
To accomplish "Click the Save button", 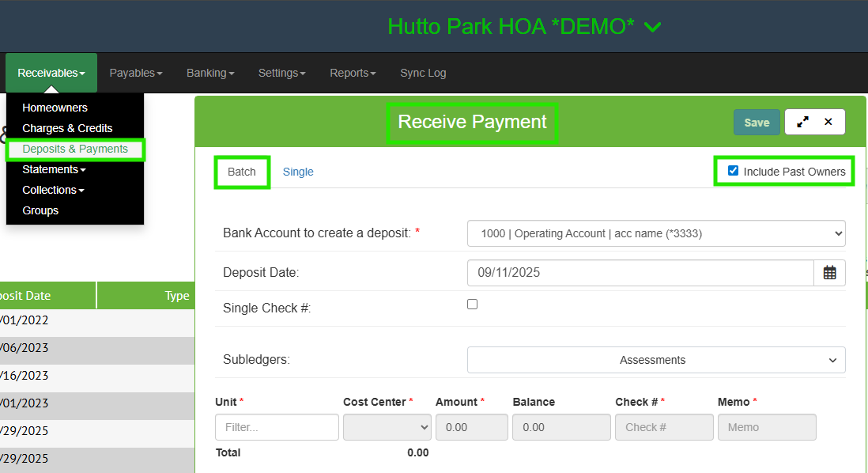I will [x=757, y=122].
